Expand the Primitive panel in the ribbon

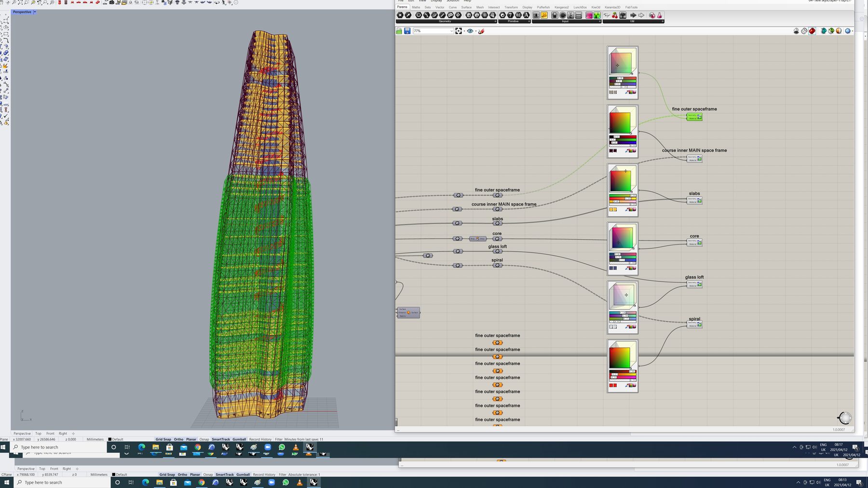[x=529, y=21]
